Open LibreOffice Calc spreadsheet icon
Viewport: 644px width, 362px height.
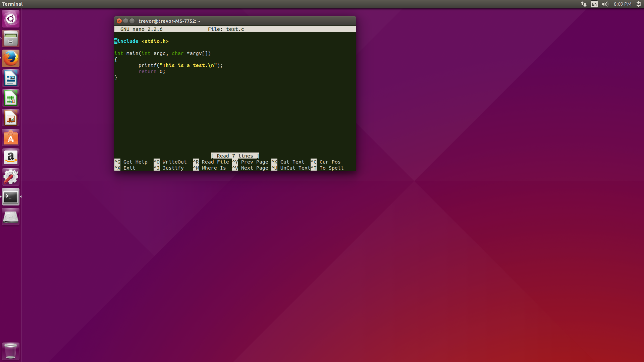tap(11, 98)
